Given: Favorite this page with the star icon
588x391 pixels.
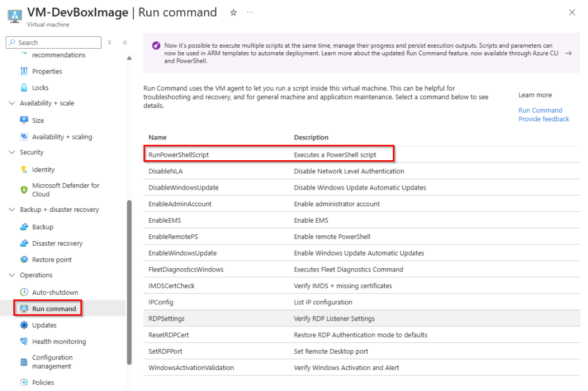Looking at the screenshot, I should coord(233,13).
